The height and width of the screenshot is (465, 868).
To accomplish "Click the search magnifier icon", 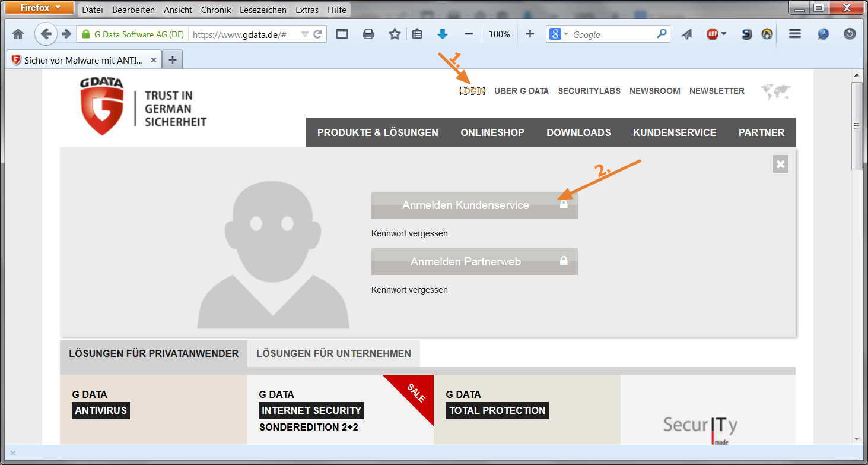I will pyautogui.click(x=662, y=34).
